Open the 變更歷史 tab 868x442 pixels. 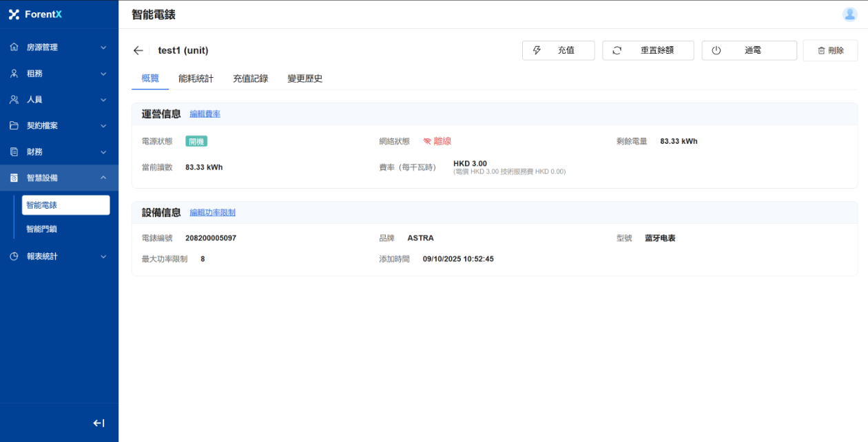point(304,78)
